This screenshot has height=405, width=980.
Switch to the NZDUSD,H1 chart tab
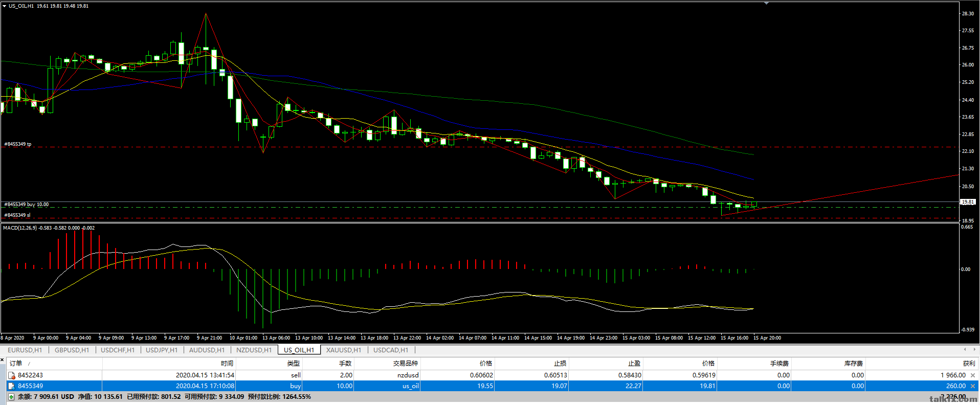pos(254,350)
